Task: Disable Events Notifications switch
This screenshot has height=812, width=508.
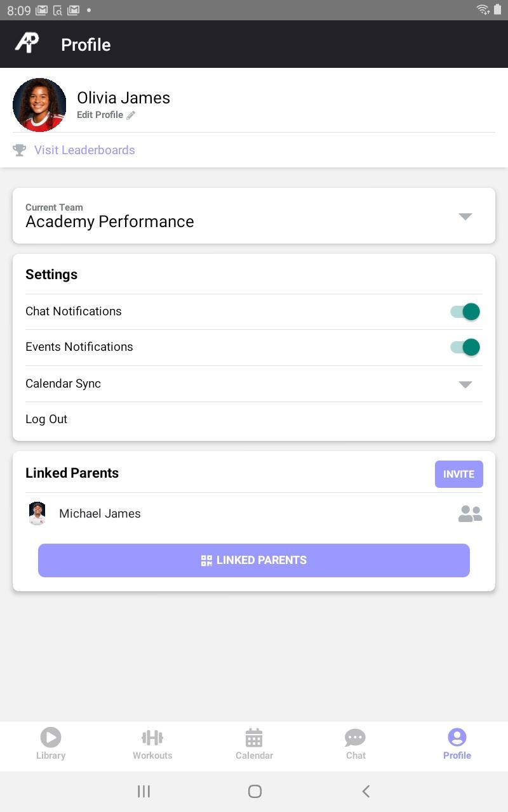Action: click(465, 347)
